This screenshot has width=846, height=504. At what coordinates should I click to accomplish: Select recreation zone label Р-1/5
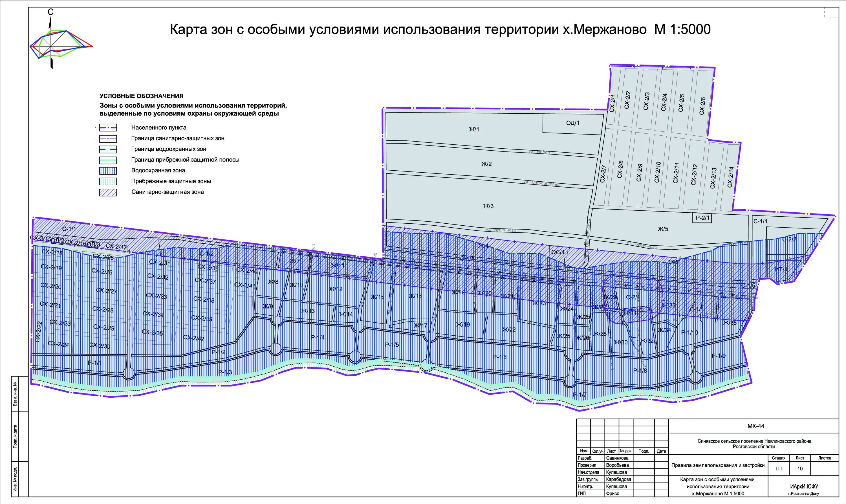tap(392, 345)
